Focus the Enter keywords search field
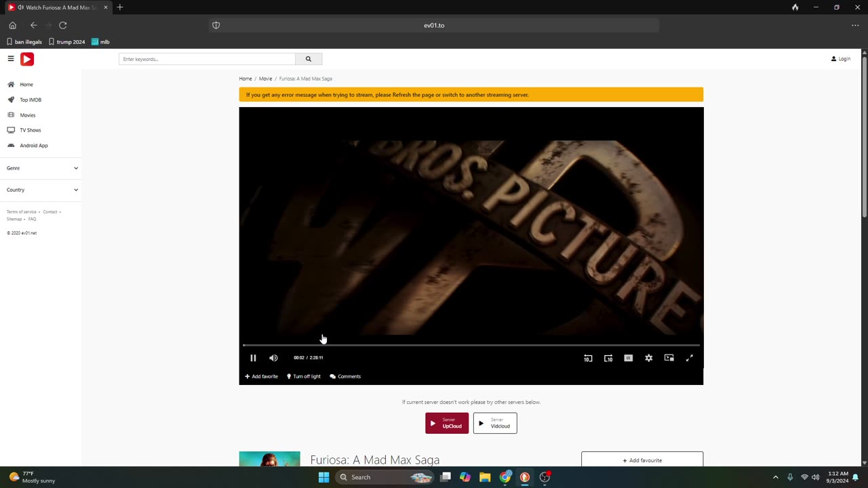Image resolution: width=868 pixels, height=488 pixels. coord(207,59)
